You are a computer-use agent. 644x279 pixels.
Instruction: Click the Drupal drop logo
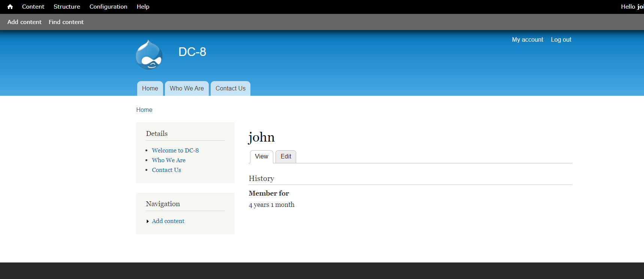pyautogui.click(x=149, y=55)
